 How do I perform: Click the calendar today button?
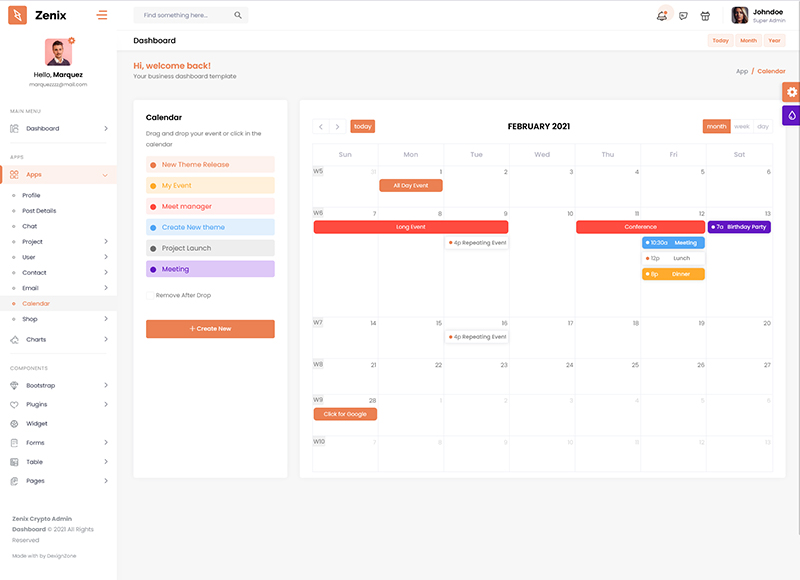click(x=362, y=127)
